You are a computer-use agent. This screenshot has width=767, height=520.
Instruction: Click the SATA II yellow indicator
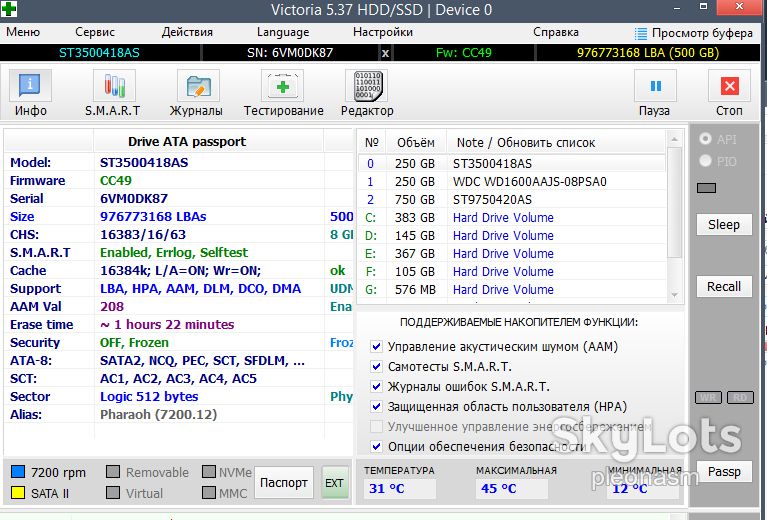[18, 492]
